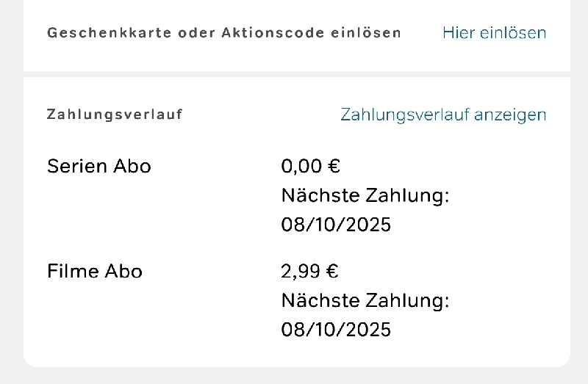Screen dimensions: 588x384
Task: Click the 08/10/2025 date for Serien Abo
Action: coord(336,225)
